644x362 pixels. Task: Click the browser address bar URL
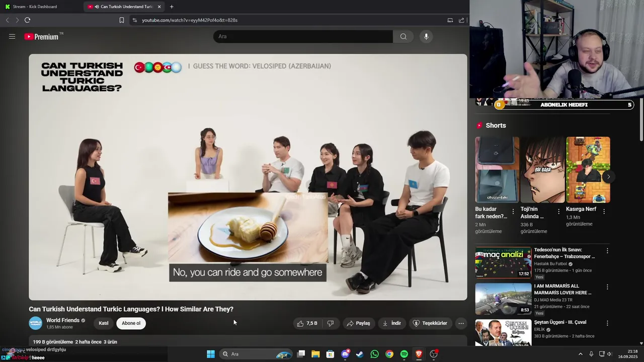click(190, 20)
